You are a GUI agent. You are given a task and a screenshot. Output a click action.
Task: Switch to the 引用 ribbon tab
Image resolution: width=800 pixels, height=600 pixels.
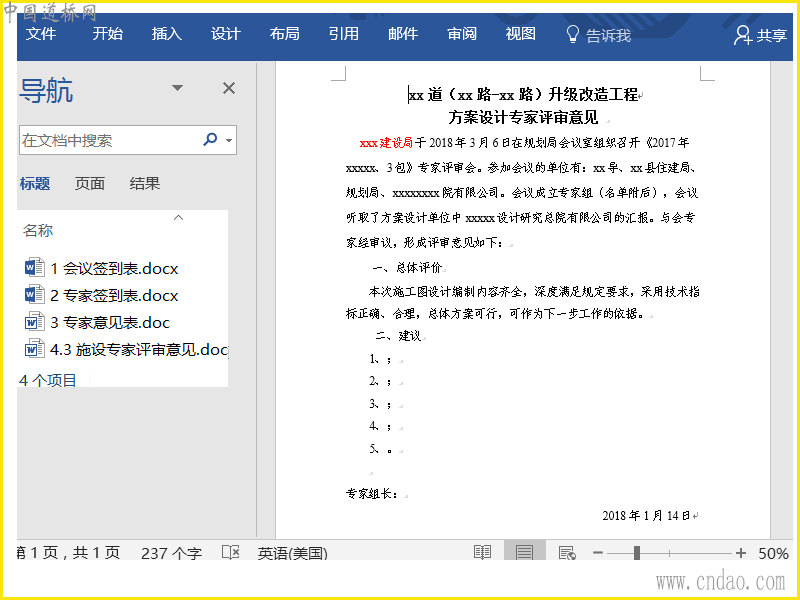coord(344,34)
